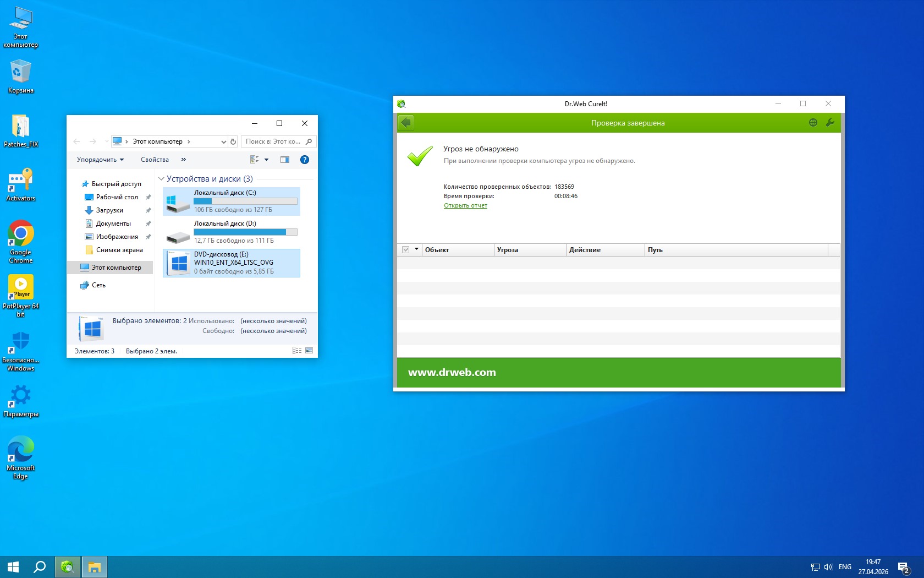Click the Свойства toolbar item
Screen dimensions: 924x578
(155, 160)
